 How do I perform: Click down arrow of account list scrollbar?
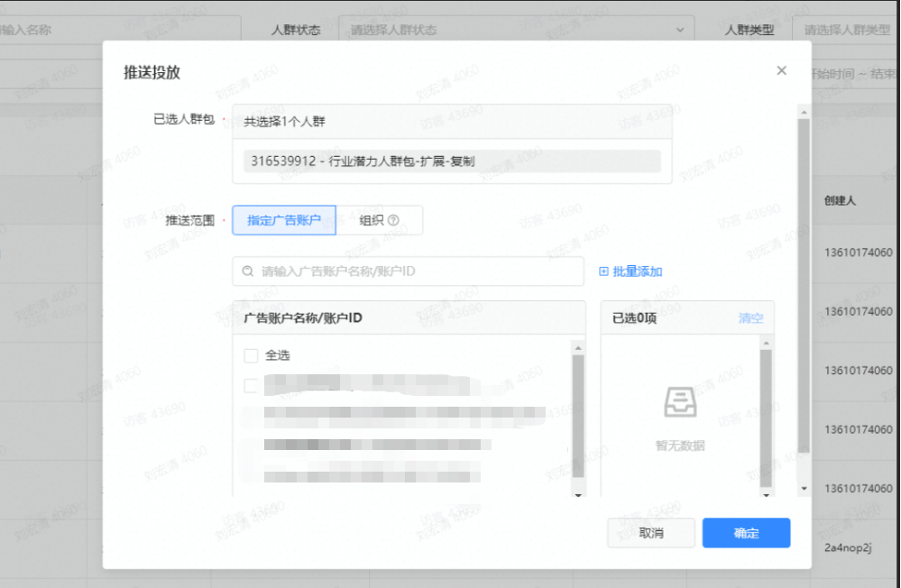click(x=578, y=493)
